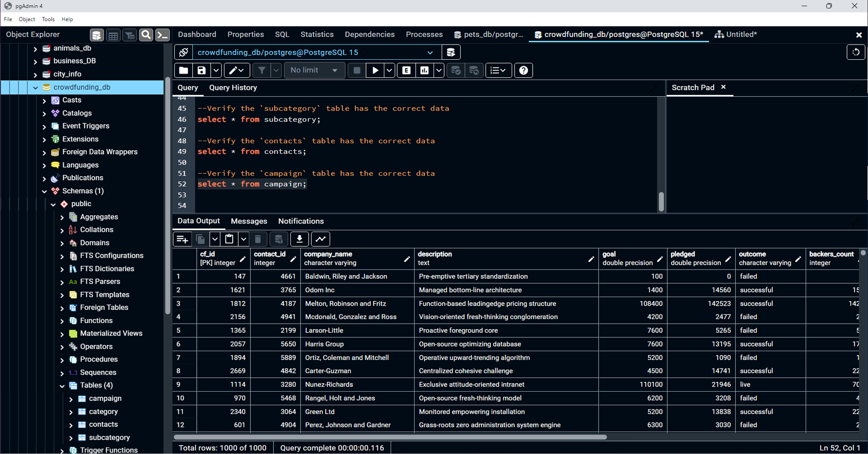Viewport: 868px width, 454px height.
Task: Open the Search Objects magnifier icon
Action: [x=146, y=35]
